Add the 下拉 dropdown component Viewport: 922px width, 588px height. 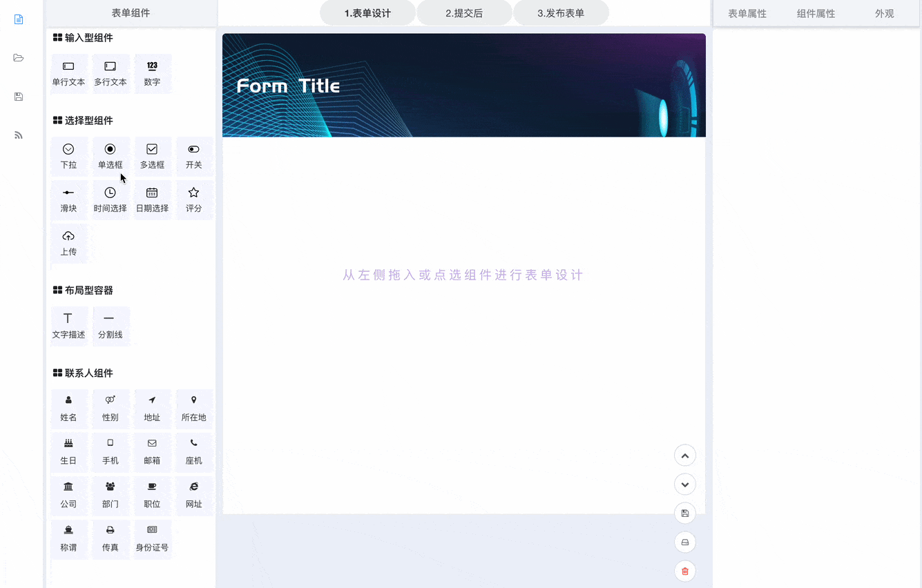(x=69, y=156)
